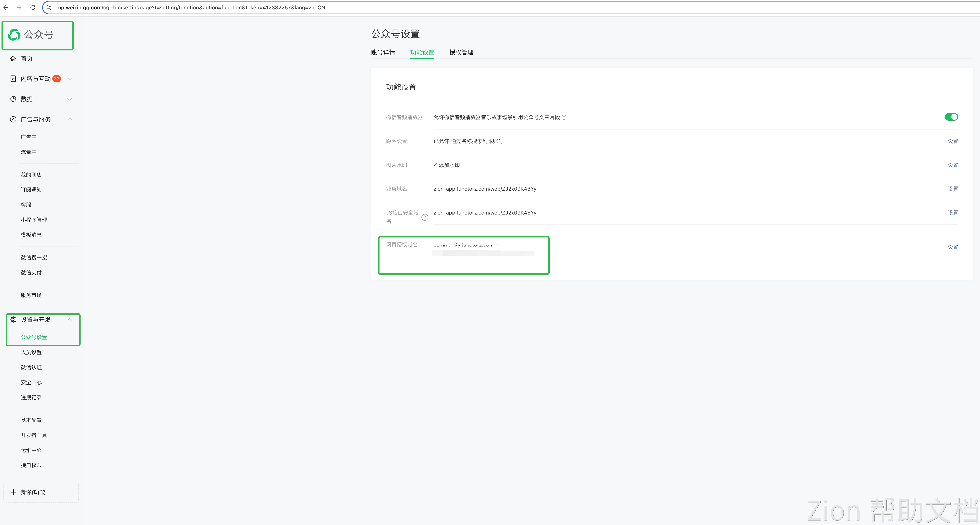Click the home icon beside 首页
Image resolution: width=980 pixels, height=525 pixels.
click(13, 59)
